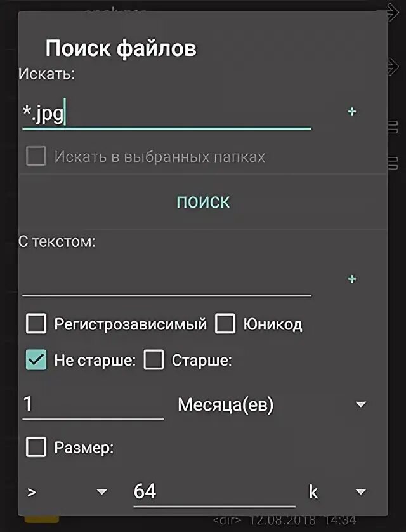The width and height of the screenshot is (406, 532).
Task: Expand the '>' size comparison dropdown
Action: [67, 491]
